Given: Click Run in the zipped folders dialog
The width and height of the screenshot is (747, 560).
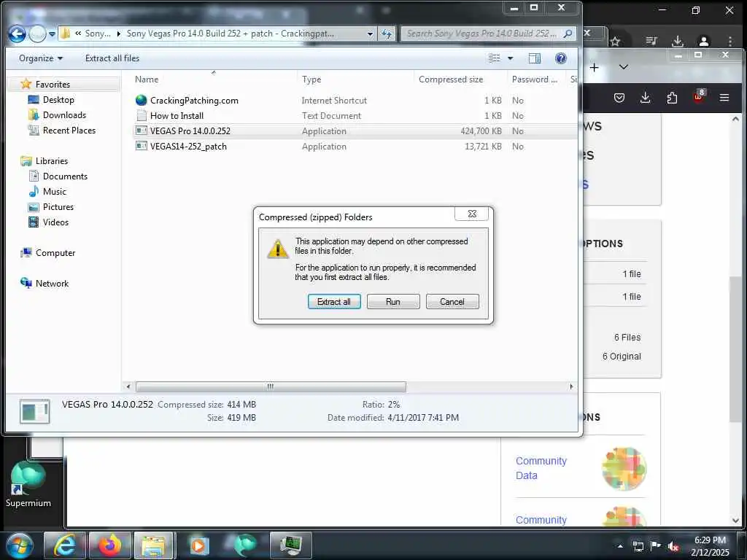Looking at the screenshot, I should pyautogui.click(x=393, y=301).
